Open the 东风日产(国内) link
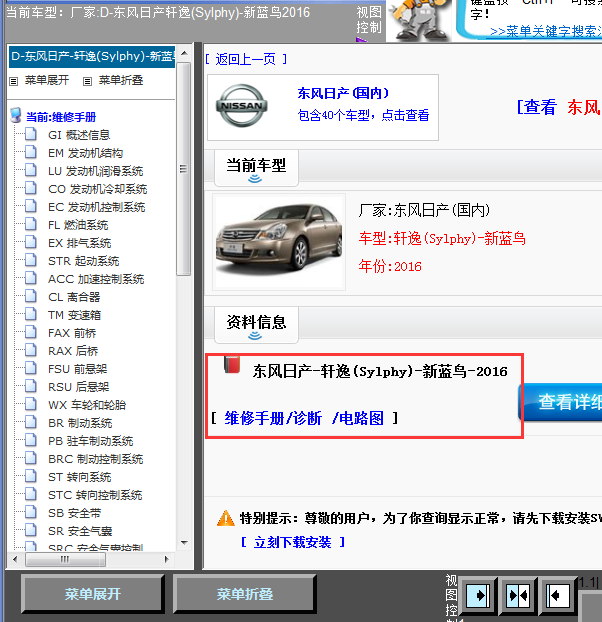 (343, 93)
